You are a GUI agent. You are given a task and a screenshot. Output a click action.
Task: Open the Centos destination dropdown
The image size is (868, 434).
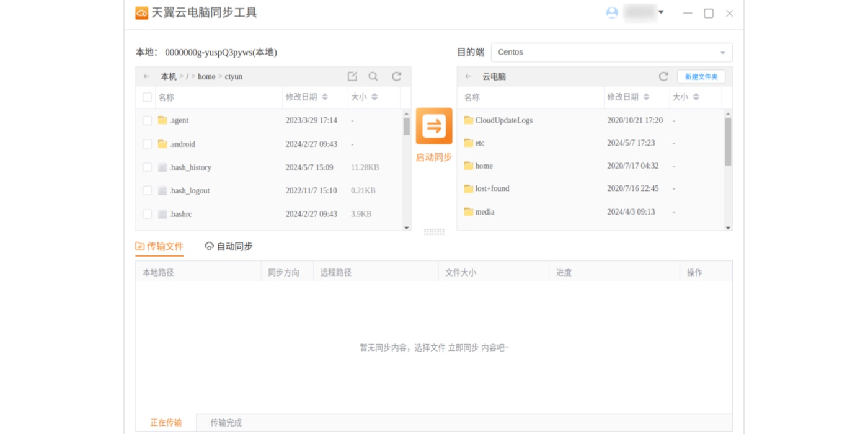click(x=611, y=52)
